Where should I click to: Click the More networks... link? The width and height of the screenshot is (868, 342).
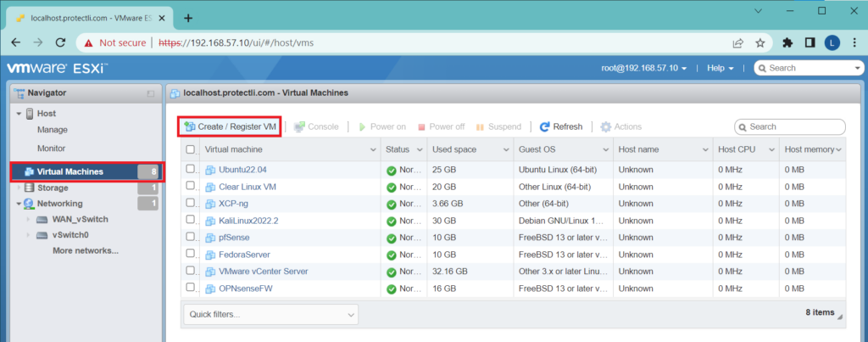coord(86,250)
